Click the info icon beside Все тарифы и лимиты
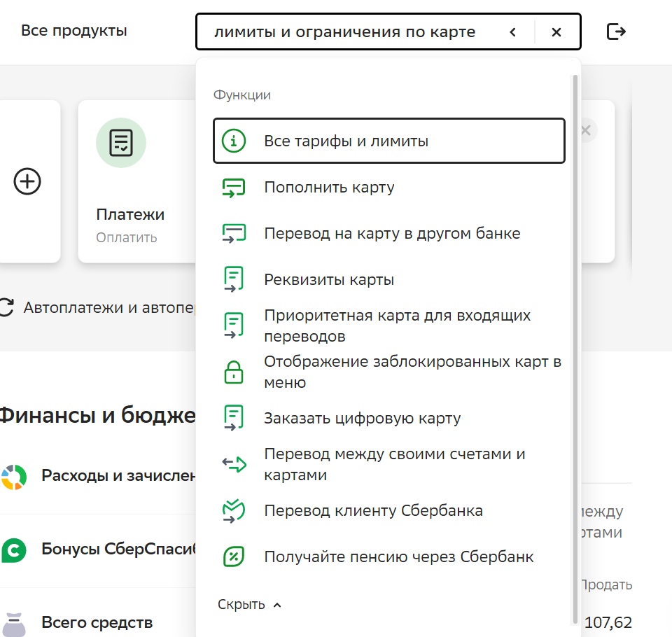Viewport: 672px width, 637px height. click(x=234, y=141)
